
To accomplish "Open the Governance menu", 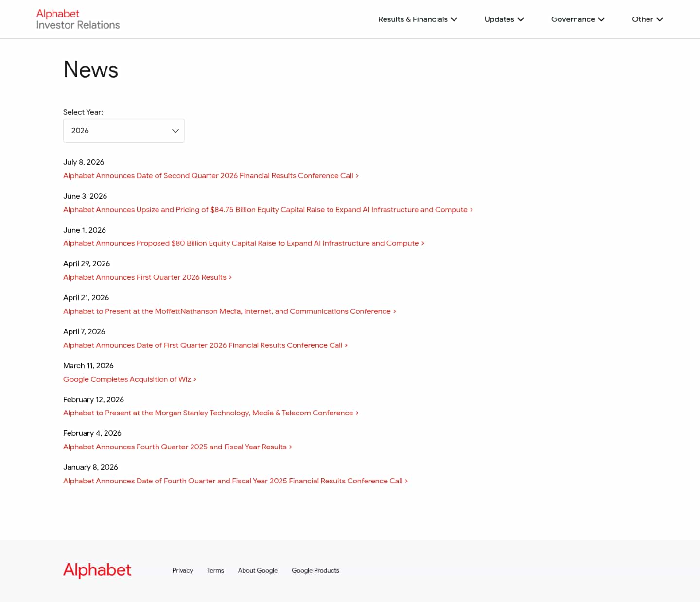I will [578, 19].
